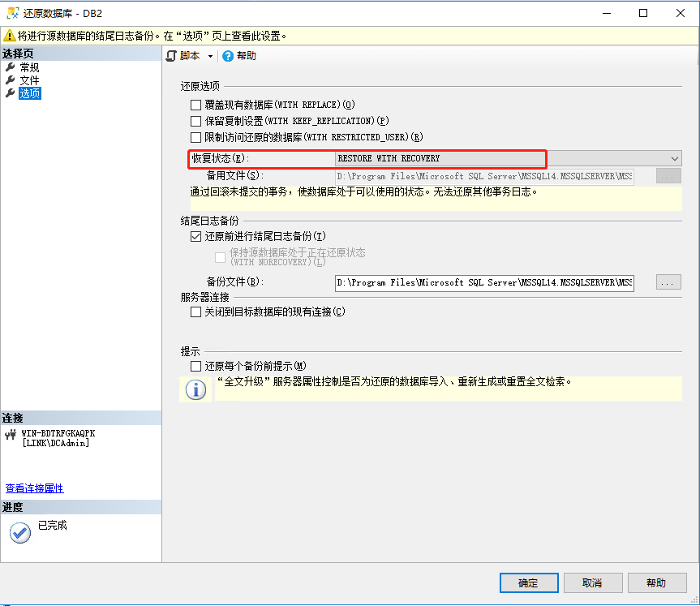Click the 备份文件 backup file path field
This screenshot has height=606, width=700.
pos(484,282)
